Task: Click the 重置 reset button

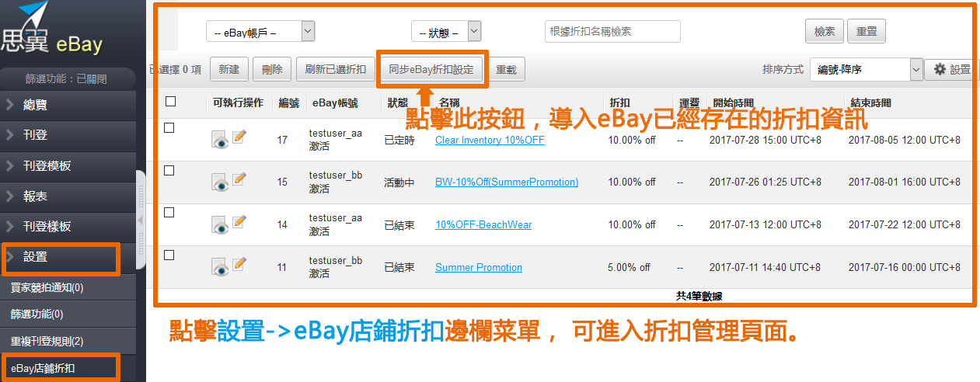Action: tap(867, 31)
